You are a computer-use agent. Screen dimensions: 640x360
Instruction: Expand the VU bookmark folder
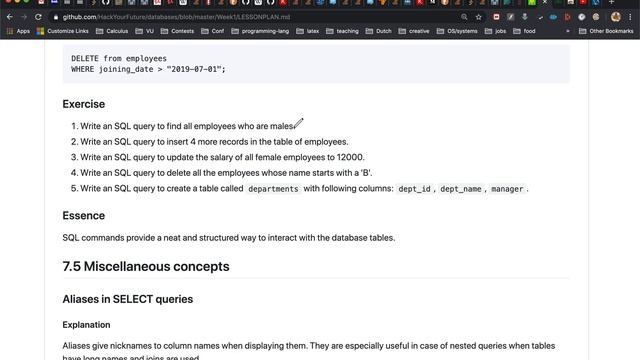pos(144,31)
